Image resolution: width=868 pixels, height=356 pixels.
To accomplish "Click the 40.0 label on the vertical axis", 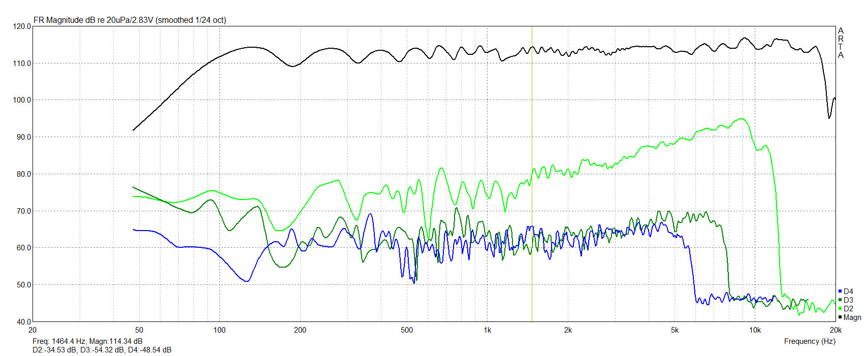I will tap(24, 322).
